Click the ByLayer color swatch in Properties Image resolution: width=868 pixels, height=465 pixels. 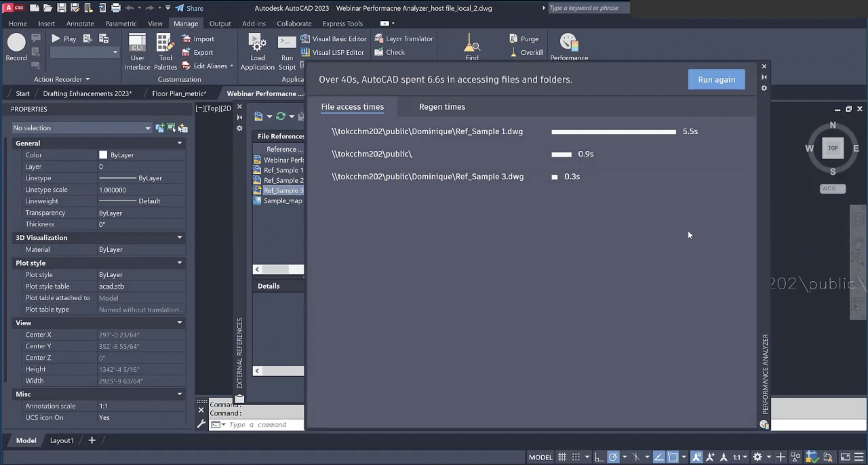pos(103,155)
